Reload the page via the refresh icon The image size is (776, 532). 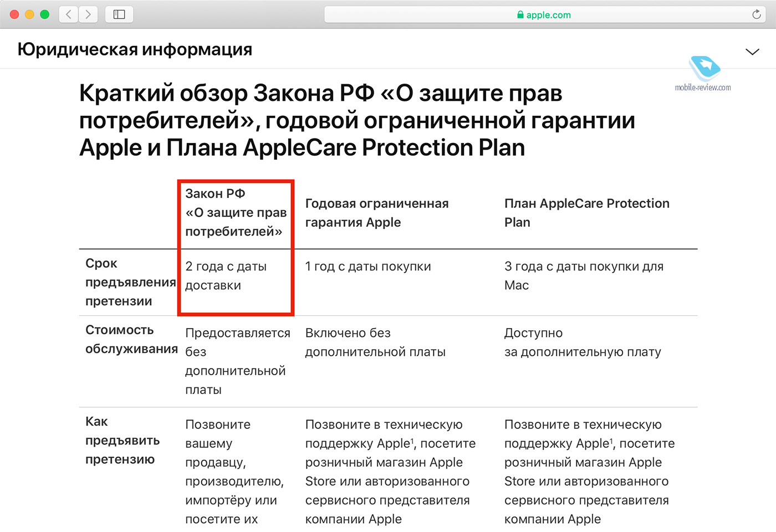[x=756, y=14]
